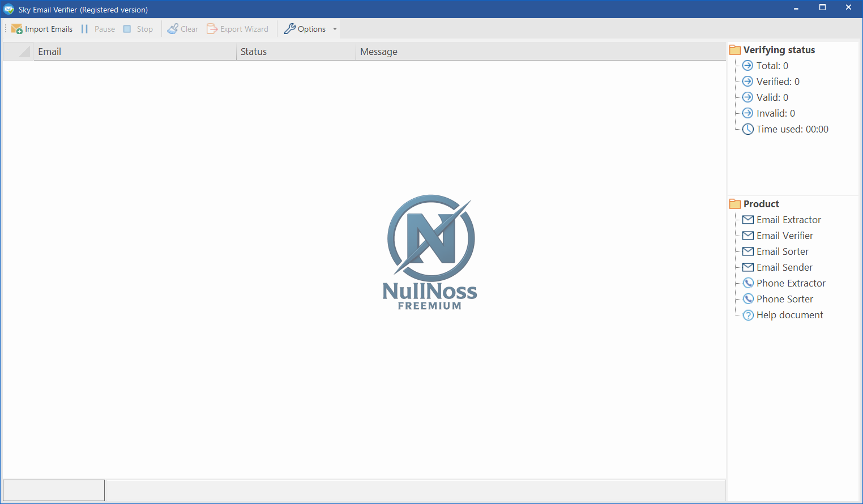Click the Phone Extractor phone icon

[x=748, y=283]
